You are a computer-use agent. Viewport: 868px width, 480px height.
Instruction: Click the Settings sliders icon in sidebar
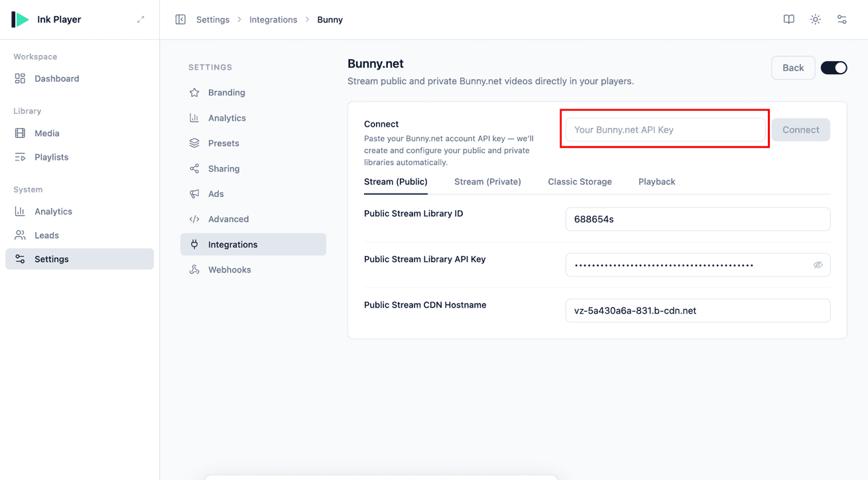click(x=20, y=259)
